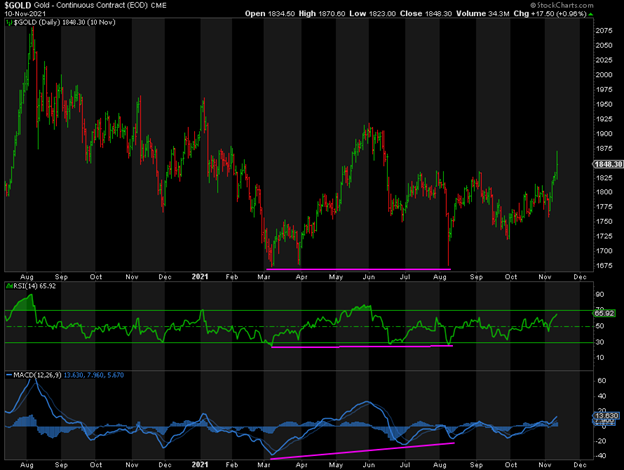Click the '$GOLD (Daily) 1848.30 (10 Nov)' legend
The width and height of the screenshot is (624, 470).
pos(64,22)
